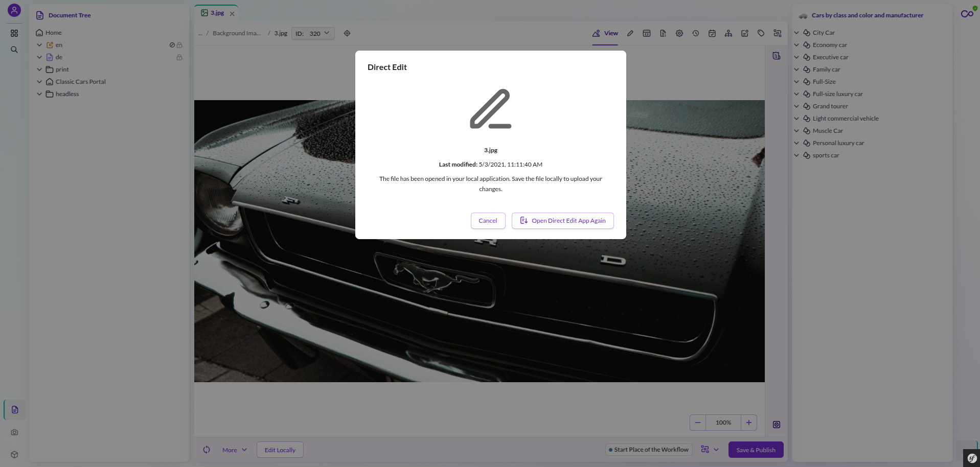Click the search icon in left sidebar
Viewport: 980px width, 467px height.
pos(14,50)
